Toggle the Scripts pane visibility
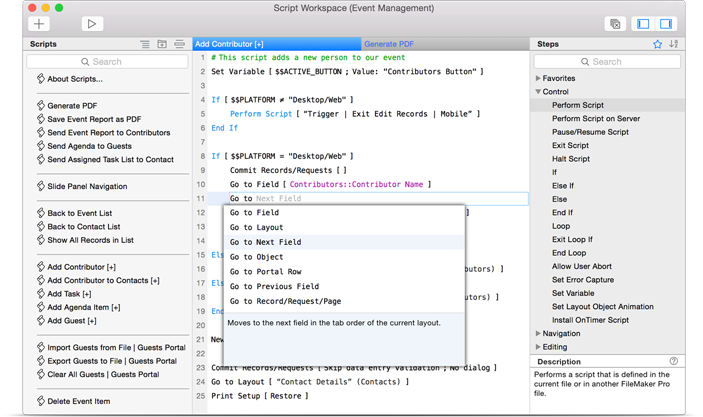Viewport: 703px width, 417px height. pos(643,23)
